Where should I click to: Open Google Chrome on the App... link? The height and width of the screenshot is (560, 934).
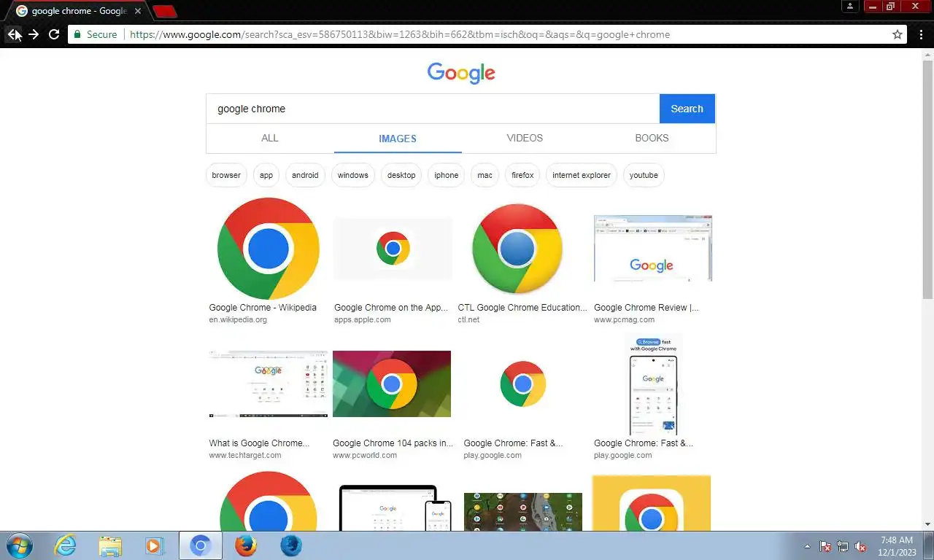tap(391, 308)
